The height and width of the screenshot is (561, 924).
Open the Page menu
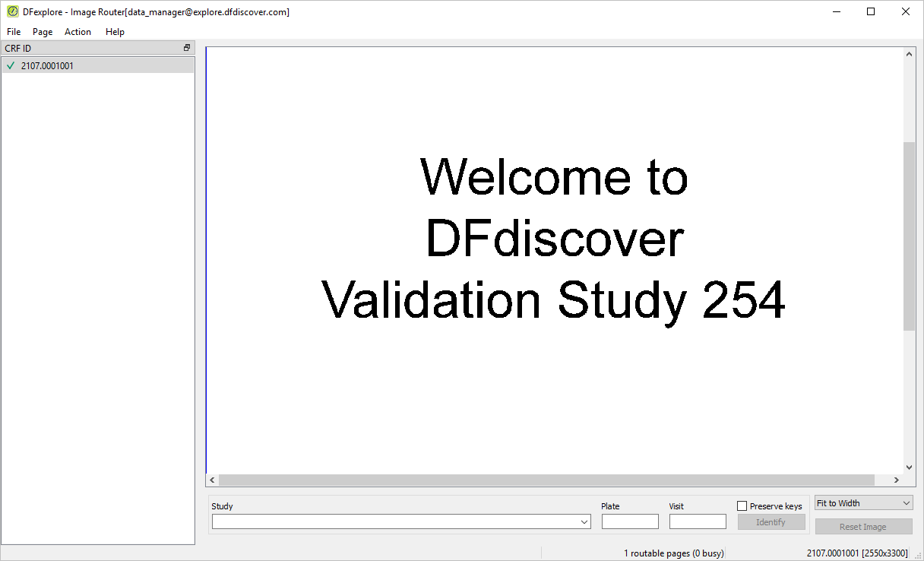(43, 32)
